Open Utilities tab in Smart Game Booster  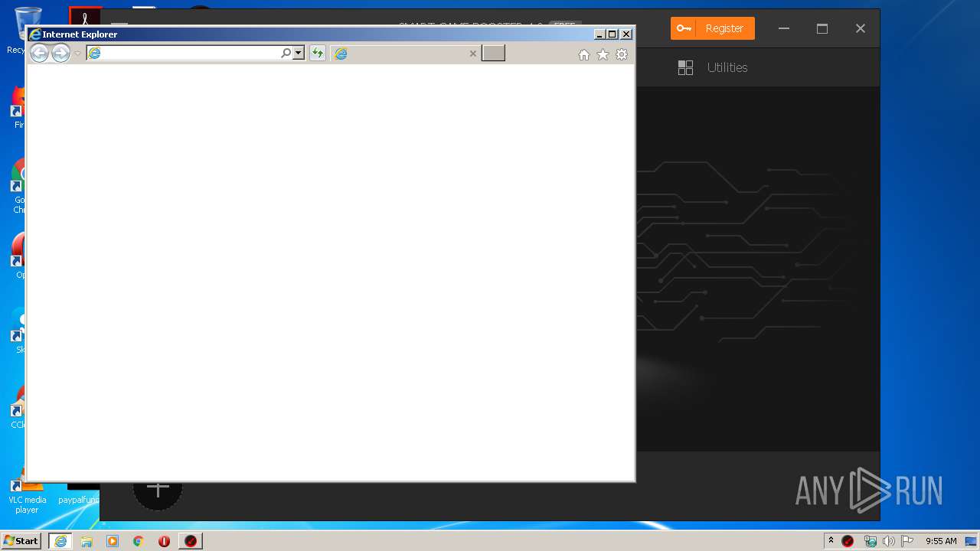713,67
